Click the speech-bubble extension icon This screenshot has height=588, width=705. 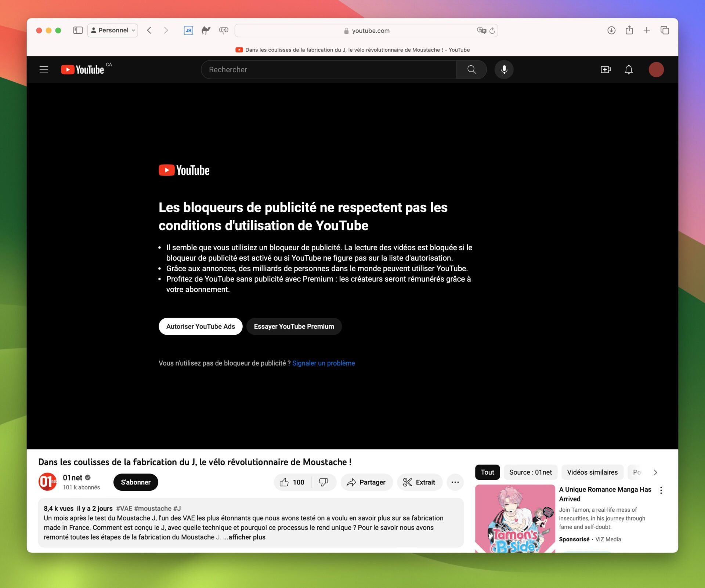pyautogui.click(x=224, y=30)
